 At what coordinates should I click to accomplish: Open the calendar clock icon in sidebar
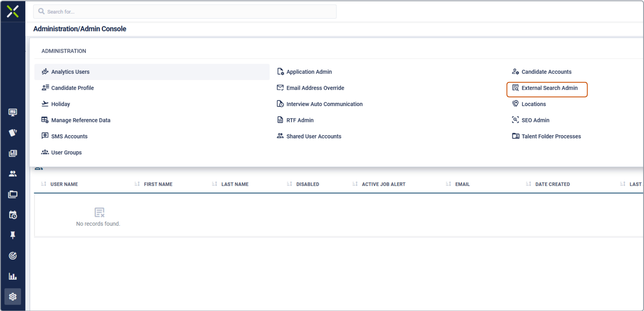coord(13,215)
